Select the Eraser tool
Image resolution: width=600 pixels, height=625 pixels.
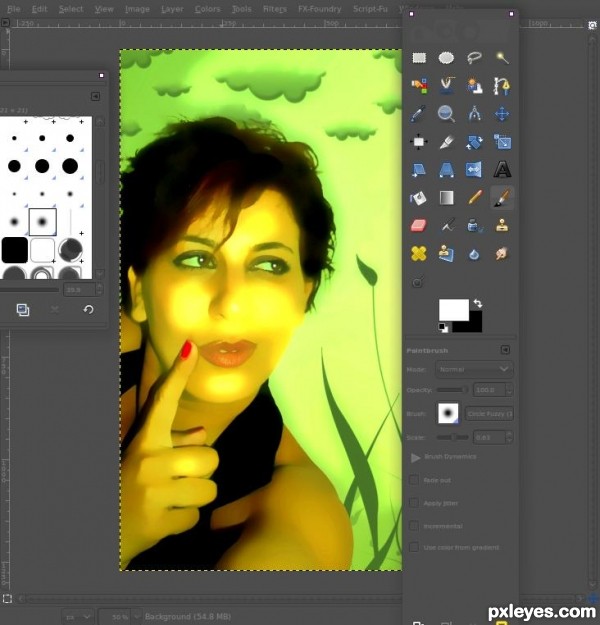coord(419,226)
